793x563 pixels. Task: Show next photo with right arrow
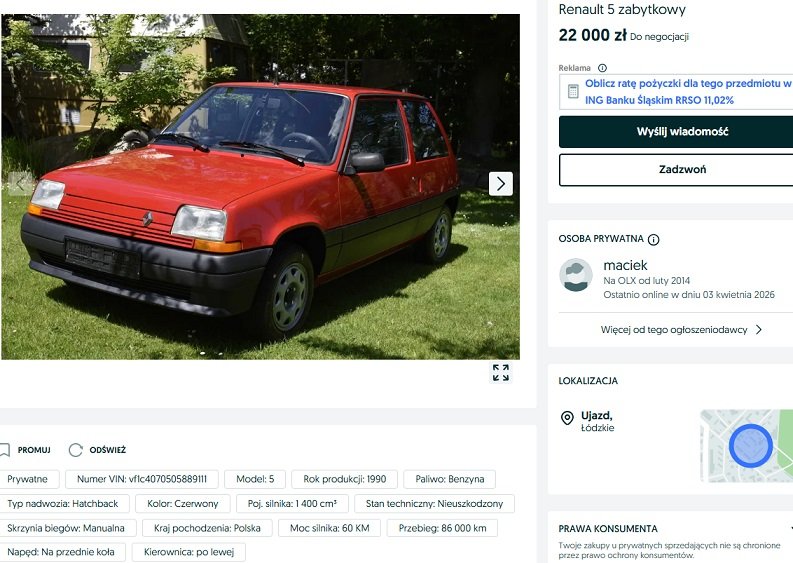coord(501,184)
